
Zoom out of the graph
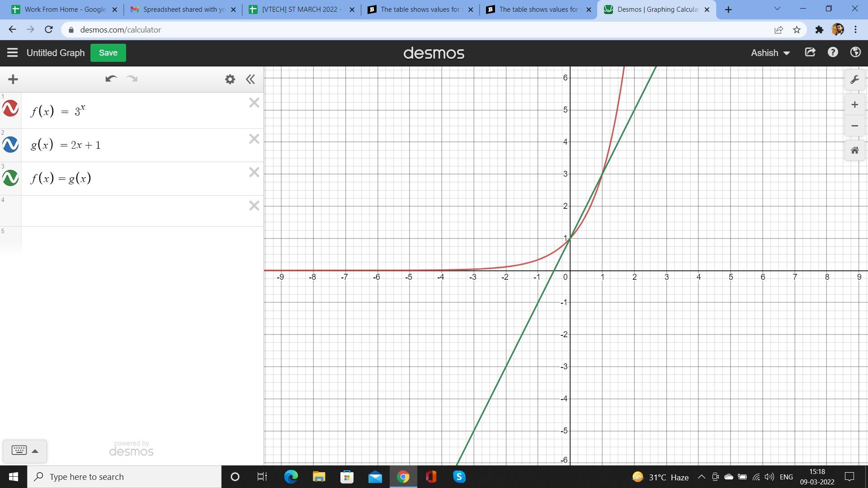pos(854,126)
